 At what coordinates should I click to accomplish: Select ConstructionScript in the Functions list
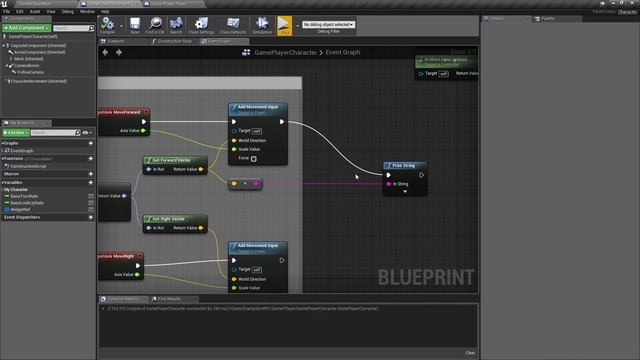pos(28,166)
